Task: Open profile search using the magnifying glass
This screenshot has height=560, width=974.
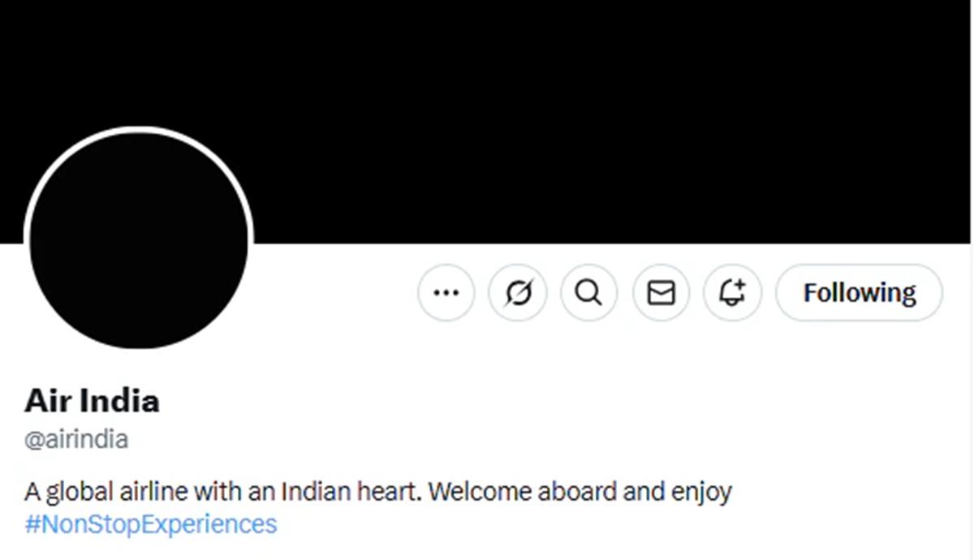Action: coord(589,292)
